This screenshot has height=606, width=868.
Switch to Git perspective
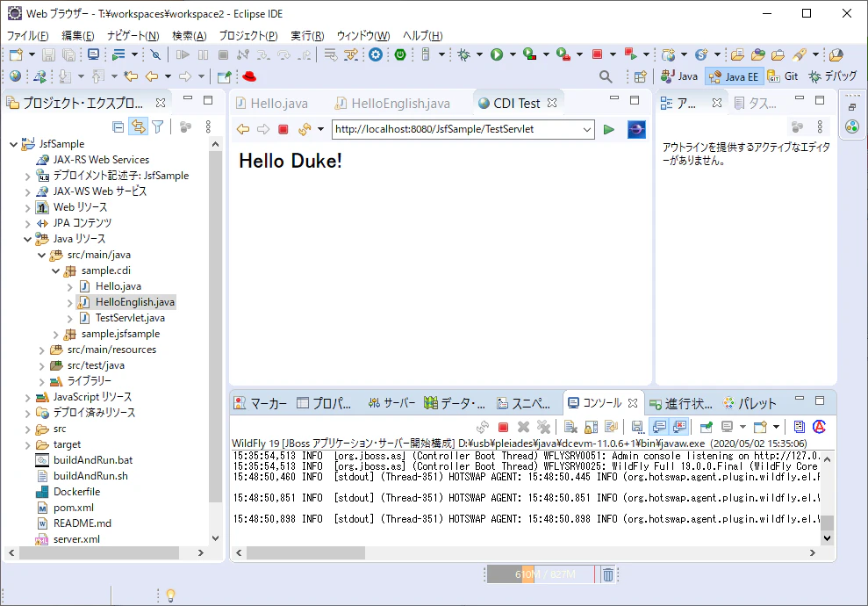point(783,76)
